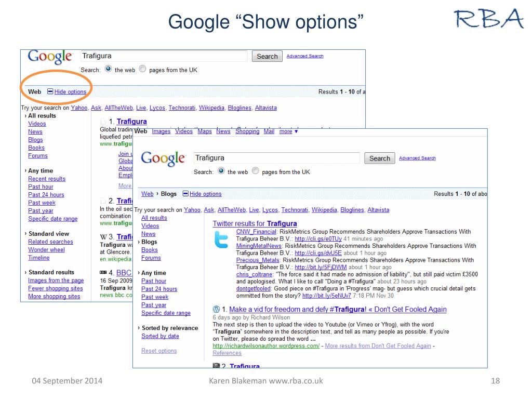Open CNW_Financial tweet author link
532x399 pixels.
pos(256,232)
